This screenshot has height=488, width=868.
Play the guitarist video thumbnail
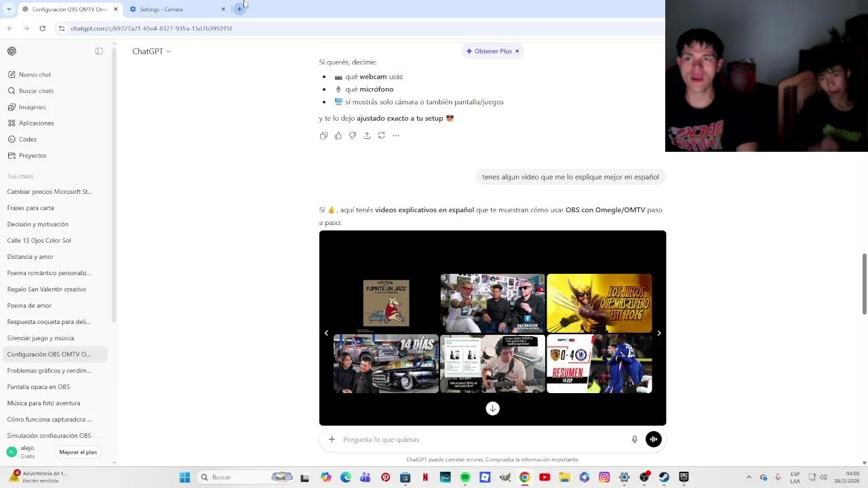[x=493, y=364]
